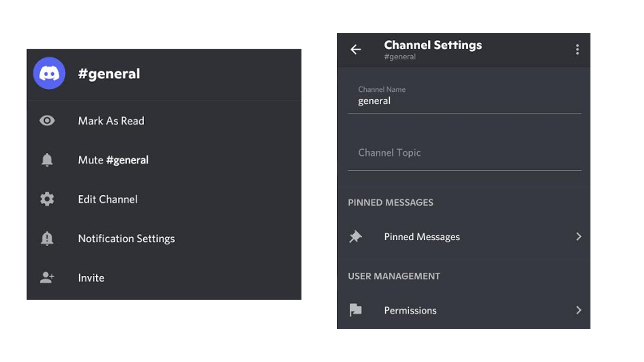The width and height of the screenshot is (644, 362).
Task: Open the three-dot overflow menu in Channel Settings
Action: (578, 49)
